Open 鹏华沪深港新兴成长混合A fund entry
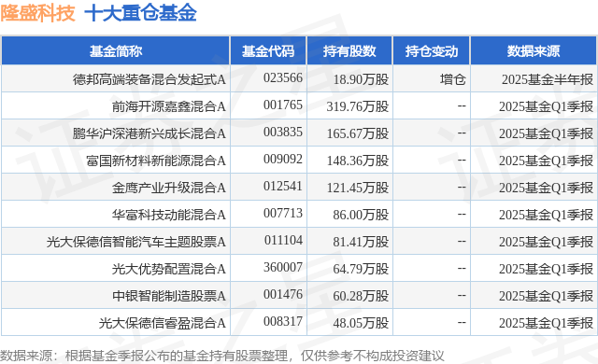Image resolution: width=598 pixels, height=364 pixels. [149, 133]
